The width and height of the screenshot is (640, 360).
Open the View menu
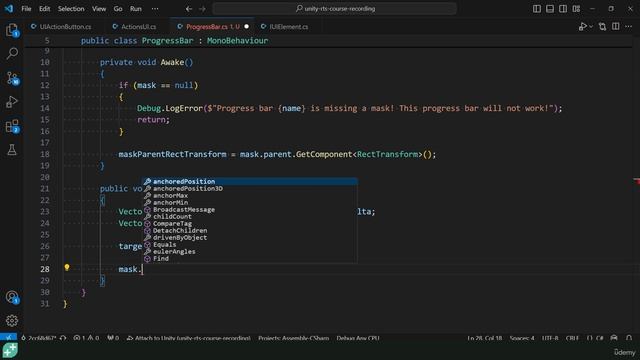(x=99, y=9)
